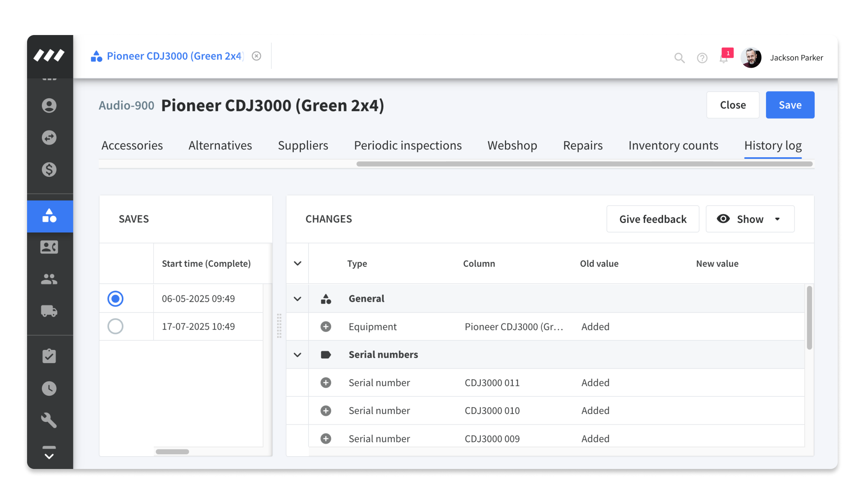Select the 06-05-2025 09:49 save radio button

115,299
